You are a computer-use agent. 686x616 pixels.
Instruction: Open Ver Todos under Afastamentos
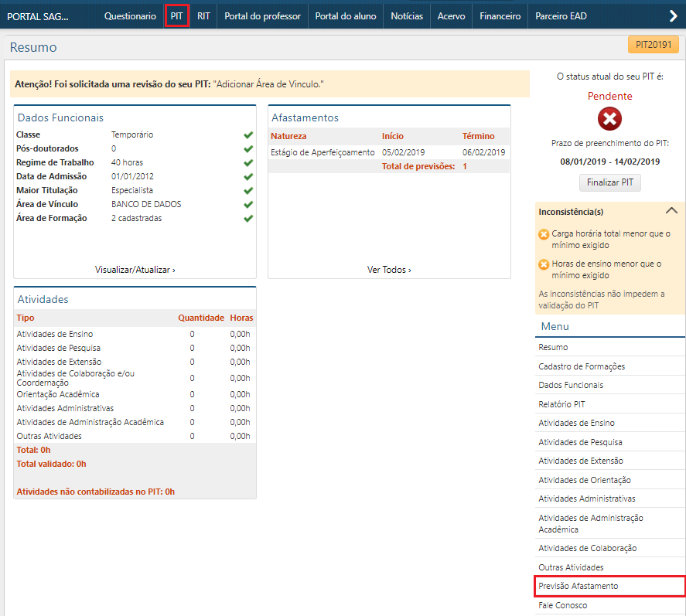389,270
